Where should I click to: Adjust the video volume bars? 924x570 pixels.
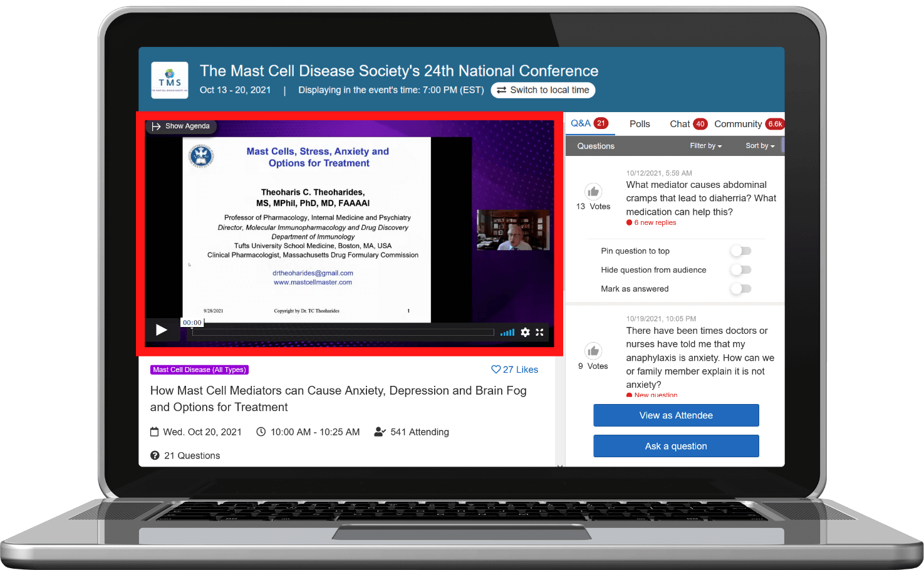coord(507,333)
